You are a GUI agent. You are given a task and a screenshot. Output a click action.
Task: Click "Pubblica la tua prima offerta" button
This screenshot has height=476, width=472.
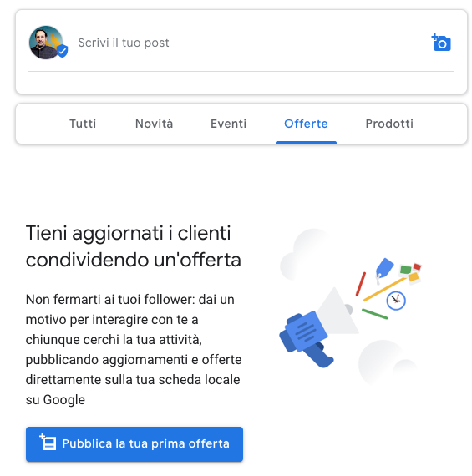tap(134, 444)
